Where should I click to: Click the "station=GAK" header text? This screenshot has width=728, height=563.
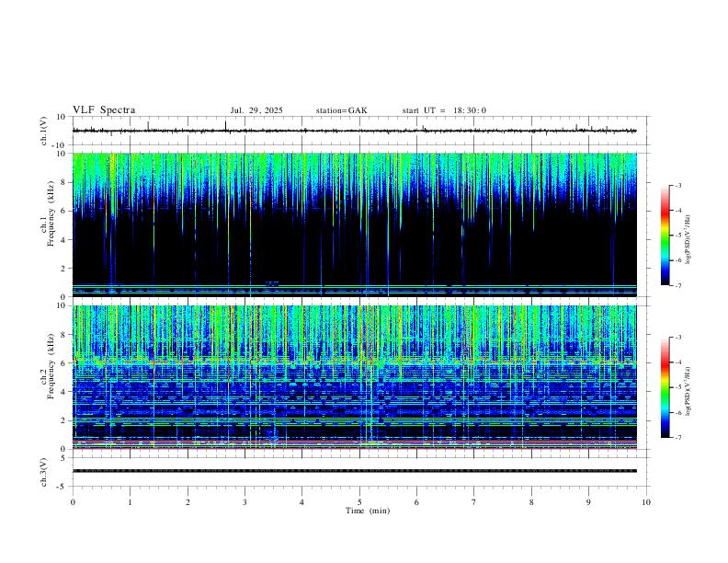pos(341,110)
